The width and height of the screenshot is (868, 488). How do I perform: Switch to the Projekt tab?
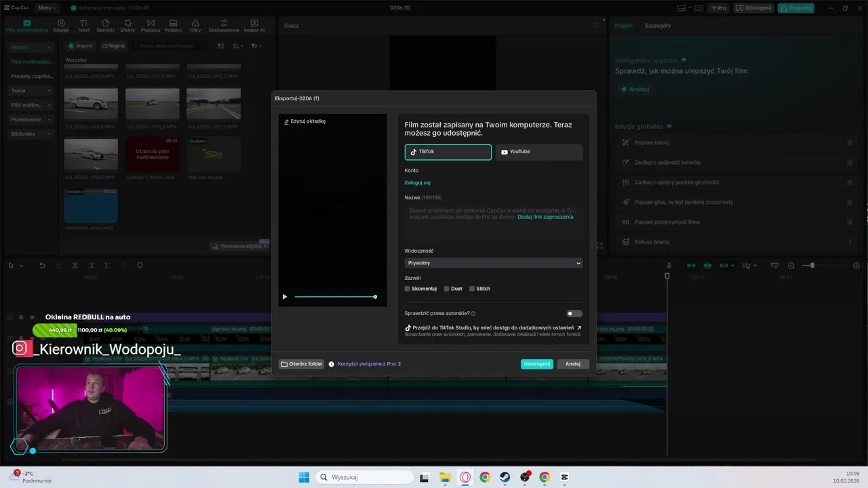tap(623, 26)
